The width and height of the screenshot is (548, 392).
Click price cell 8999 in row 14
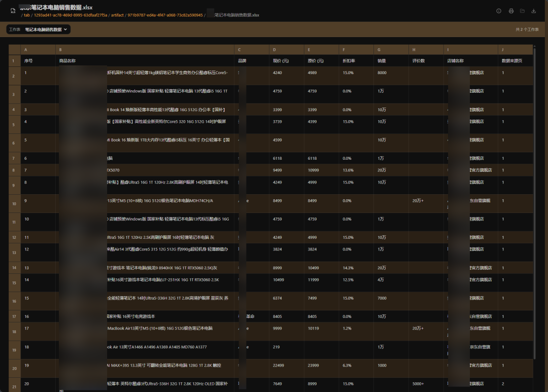pos(287,268)
